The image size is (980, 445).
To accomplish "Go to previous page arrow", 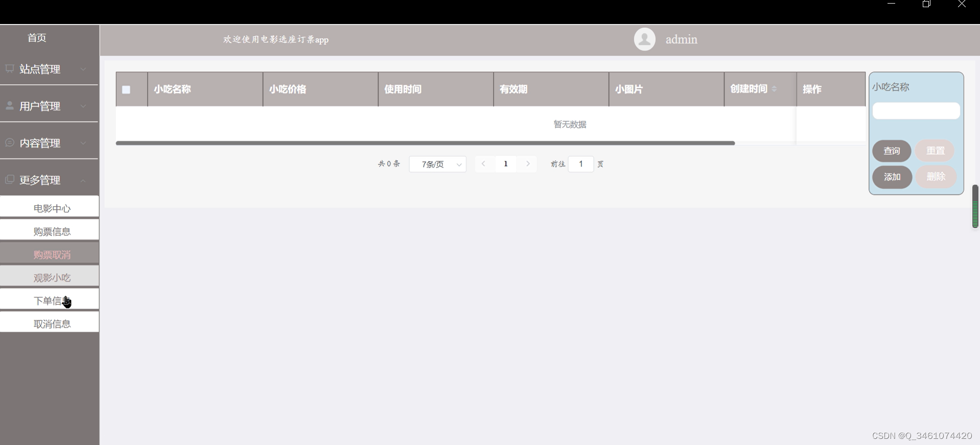I will point(483,164).
